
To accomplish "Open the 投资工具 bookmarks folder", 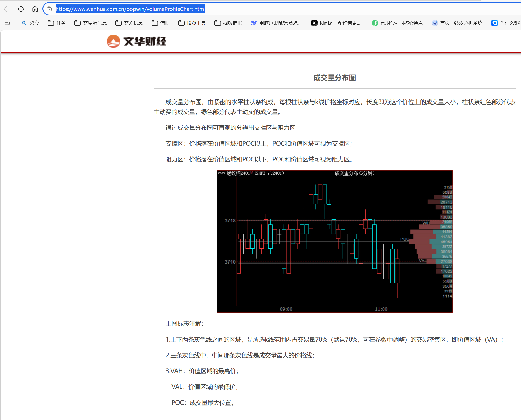I will click(x=192, y=23).
